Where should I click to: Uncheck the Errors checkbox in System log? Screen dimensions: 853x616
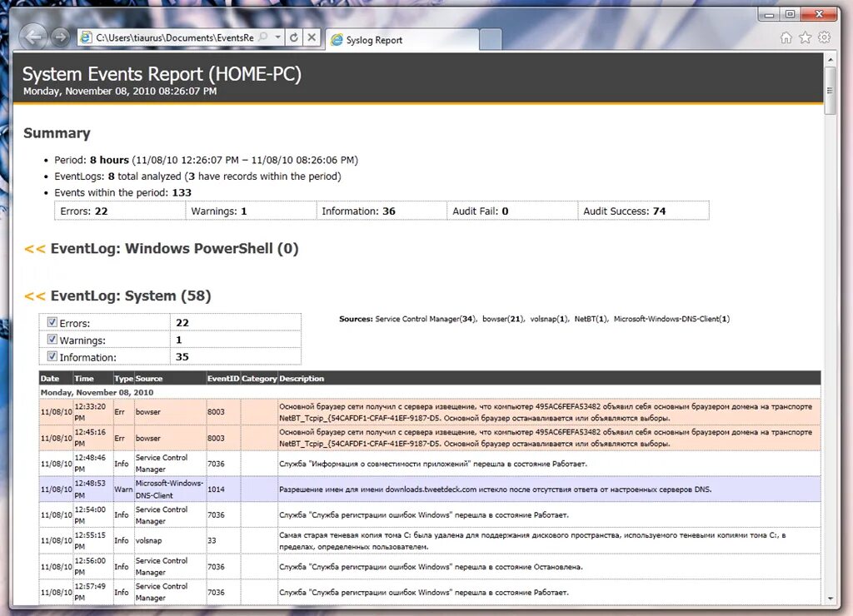point(52,322)
